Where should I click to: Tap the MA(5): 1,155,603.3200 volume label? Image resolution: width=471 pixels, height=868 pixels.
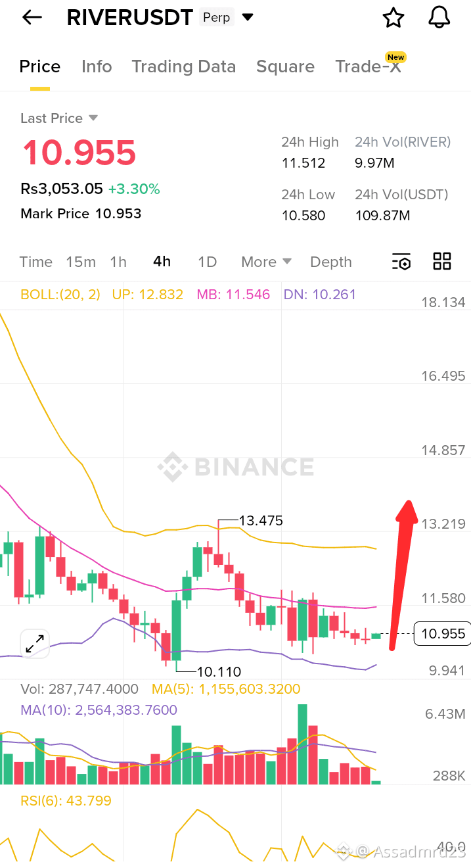click(226, 689)
